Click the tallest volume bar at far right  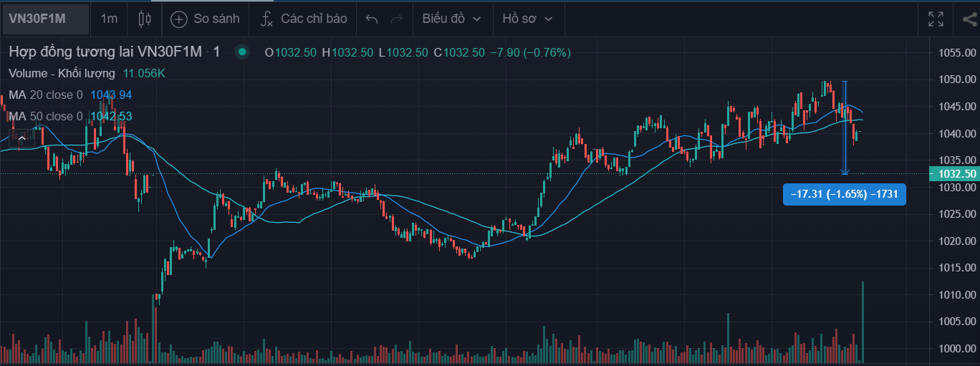(863, 322)
